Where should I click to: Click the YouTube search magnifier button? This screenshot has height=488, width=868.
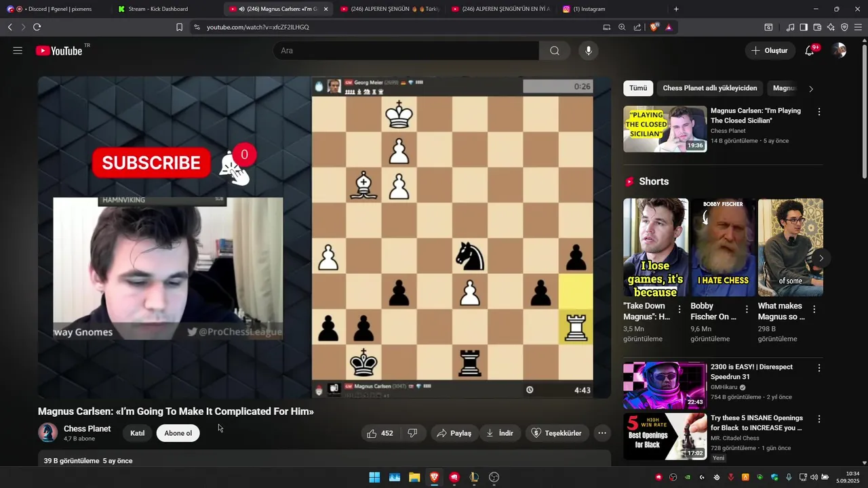[555, 51]
